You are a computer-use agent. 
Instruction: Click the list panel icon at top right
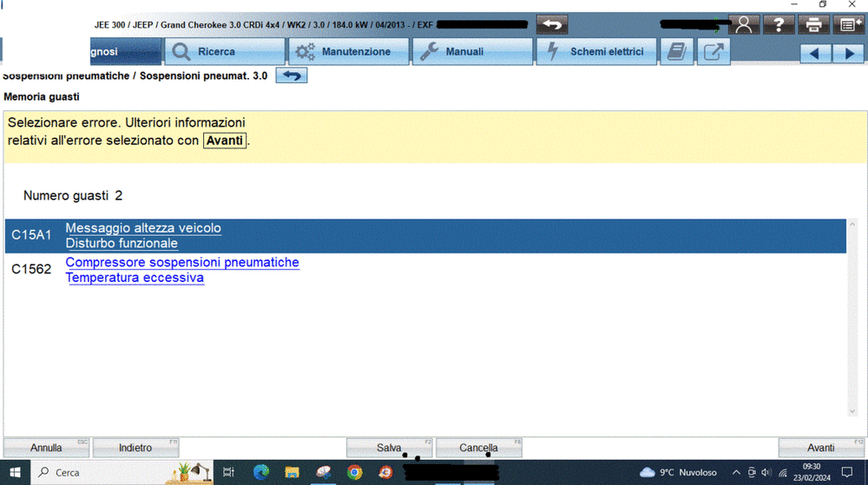pos(848,25)
